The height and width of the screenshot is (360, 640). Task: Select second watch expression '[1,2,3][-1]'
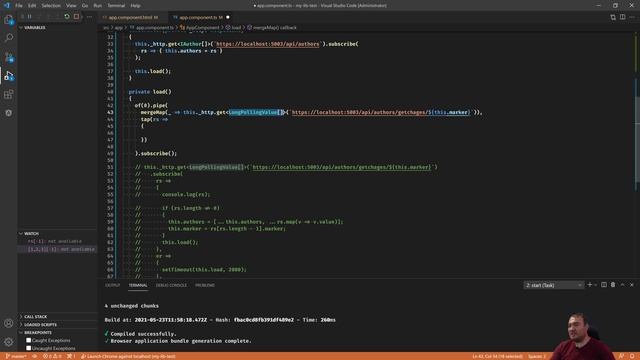(57, 249)
